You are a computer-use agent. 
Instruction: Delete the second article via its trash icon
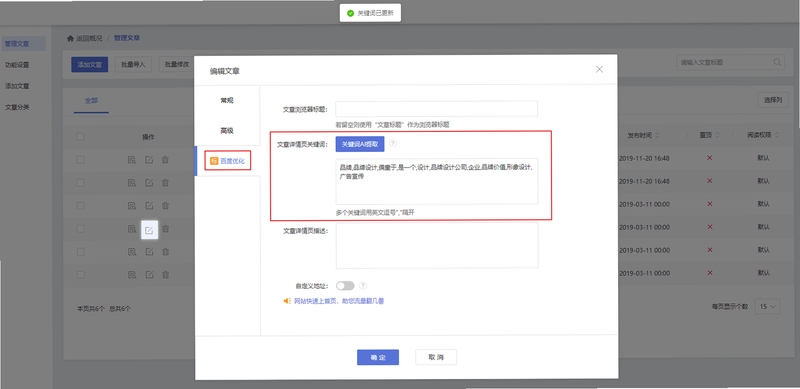coord(165,182)
